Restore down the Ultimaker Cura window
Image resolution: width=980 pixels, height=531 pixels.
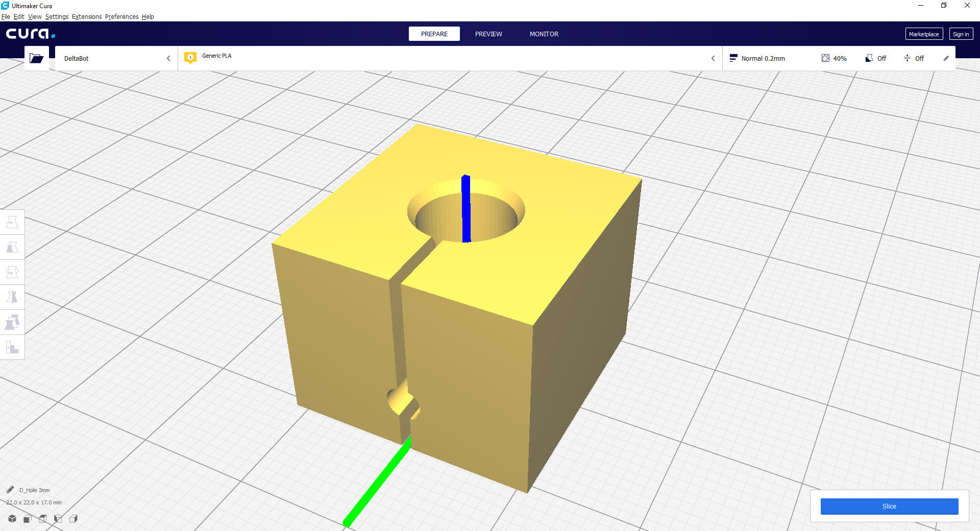coord(944,6)
